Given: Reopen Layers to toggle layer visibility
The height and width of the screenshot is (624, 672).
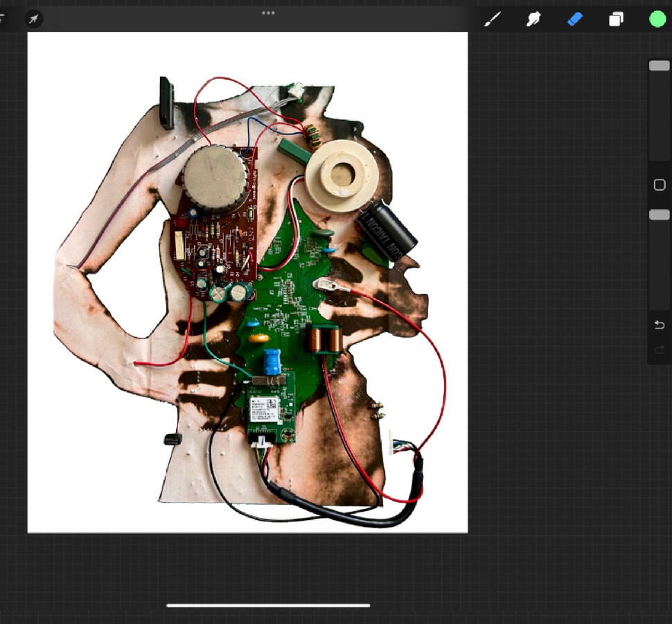Looking at the screenshot, I should click(x=616, y=19).
